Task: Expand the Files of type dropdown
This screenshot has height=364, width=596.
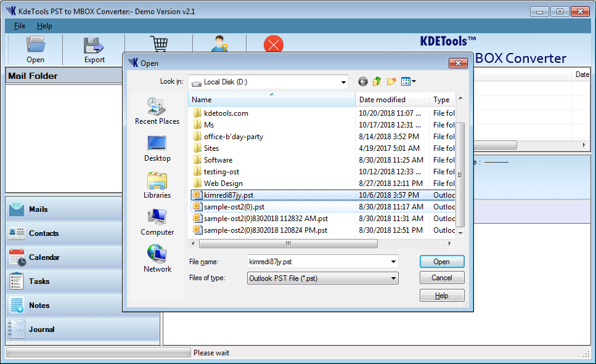Action: 393,278
